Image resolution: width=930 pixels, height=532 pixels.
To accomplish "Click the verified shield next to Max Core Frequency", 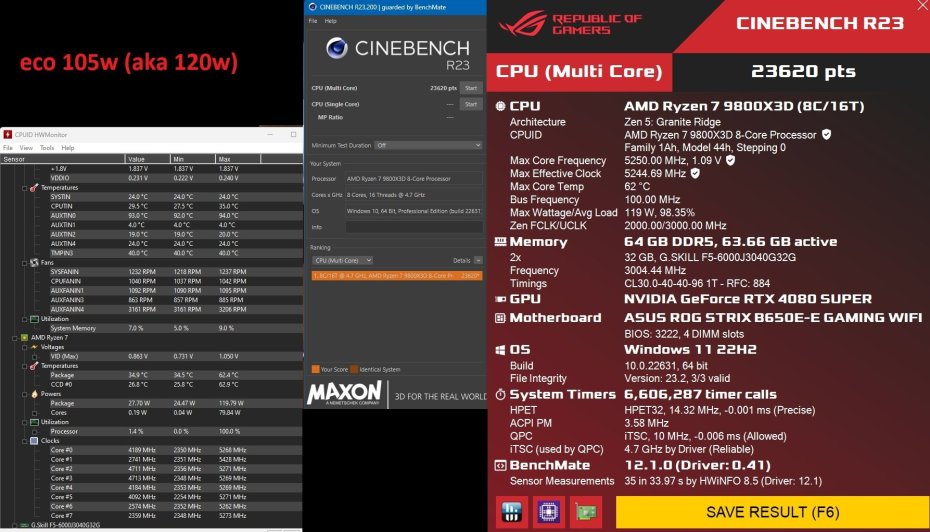I will point(730,160).
